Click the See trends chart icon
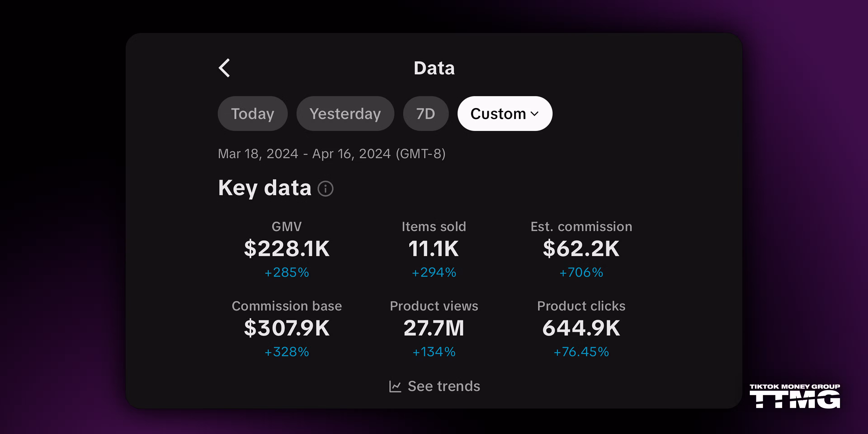 (395, 387)
